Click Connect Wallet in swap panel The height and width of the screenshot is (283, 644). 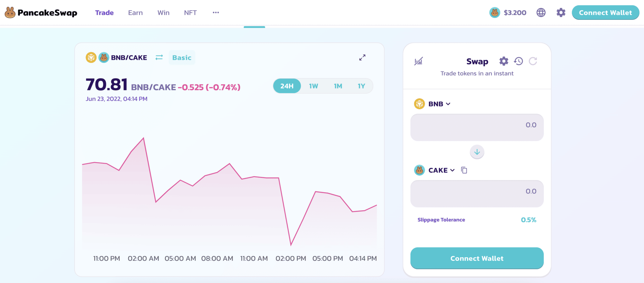coord(477,258)
